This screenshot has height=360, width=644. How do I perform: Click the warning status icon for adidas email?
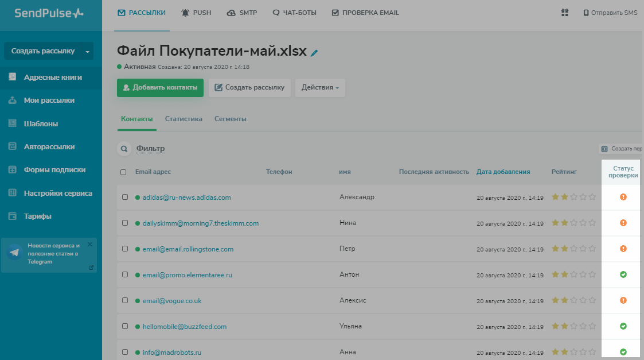pos(623,197)
